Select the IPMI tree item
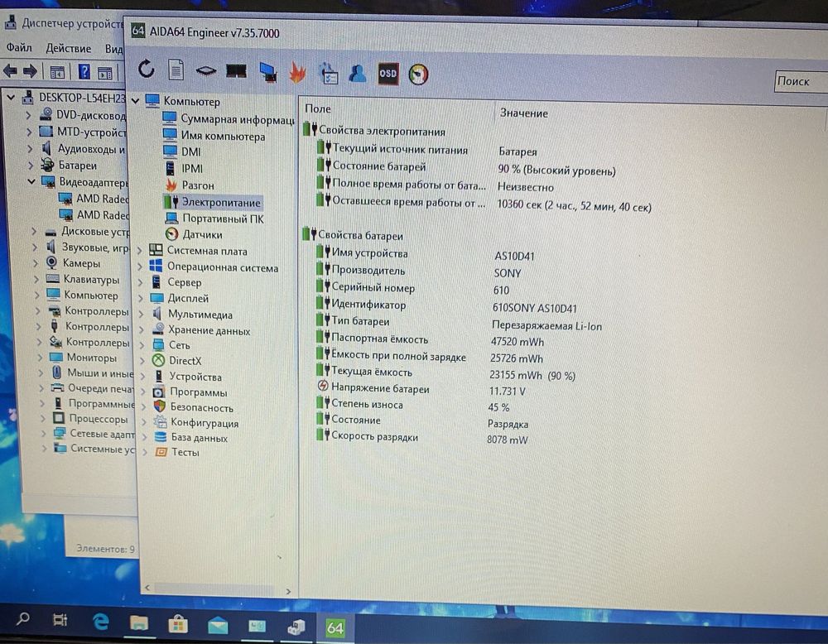The image size is (828, 644). coord(192,168)
